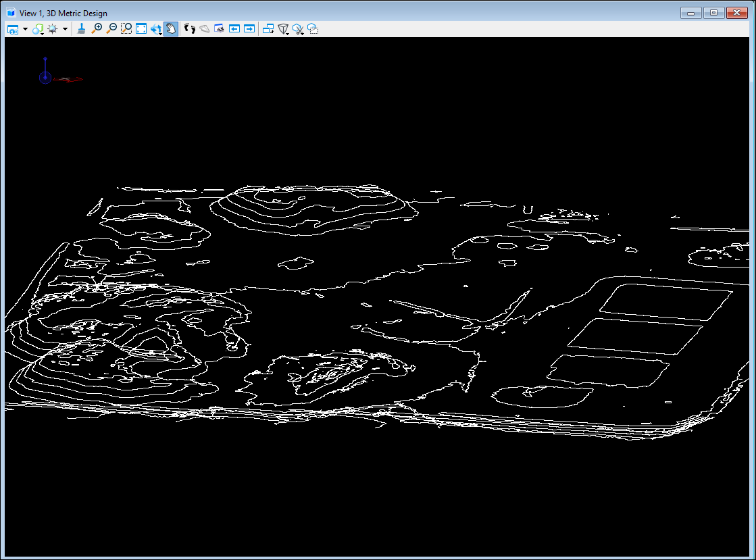
Task: Click the blue axis triad in viewport
Action: 45,78
